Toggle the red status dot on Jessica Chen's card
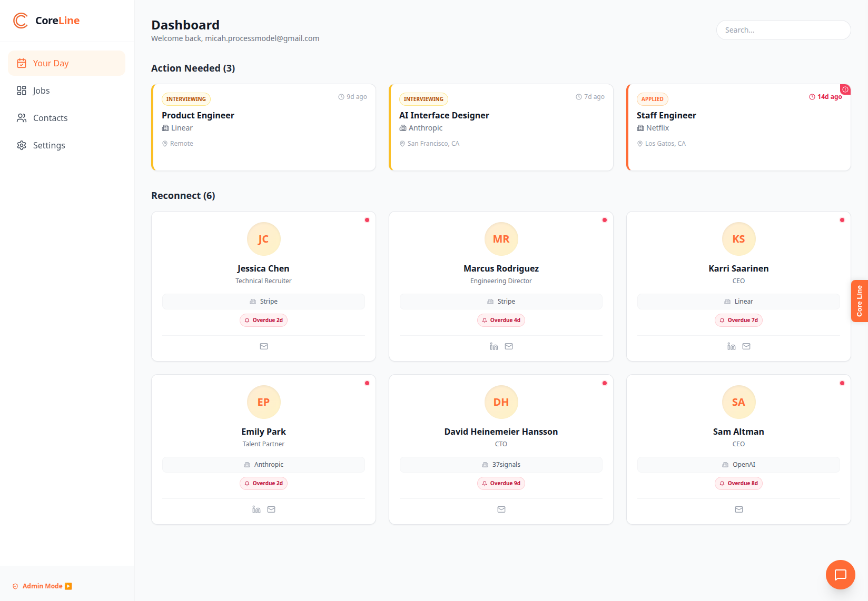 367,220
